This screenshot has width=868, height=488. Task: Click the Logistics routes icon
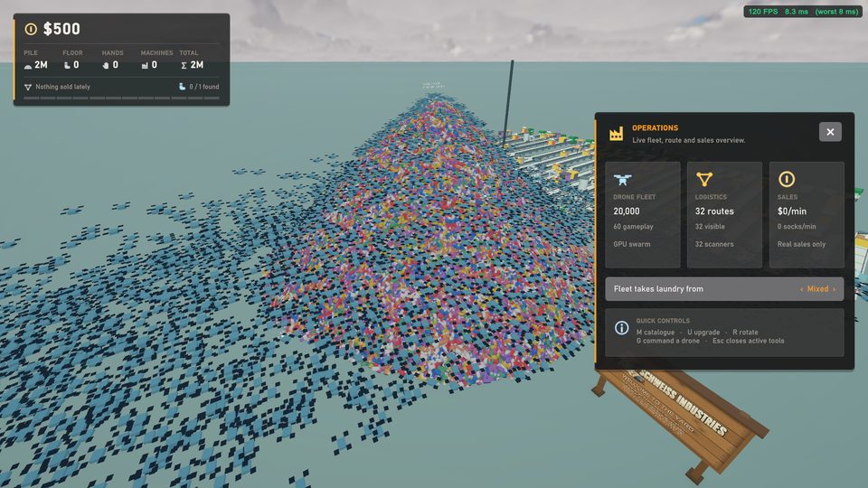click(704, 179)
